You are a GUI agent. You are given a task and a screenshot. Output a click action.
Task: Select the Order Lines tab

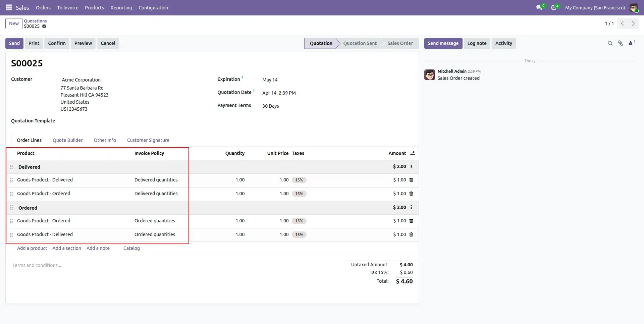[x=29, y=140]
